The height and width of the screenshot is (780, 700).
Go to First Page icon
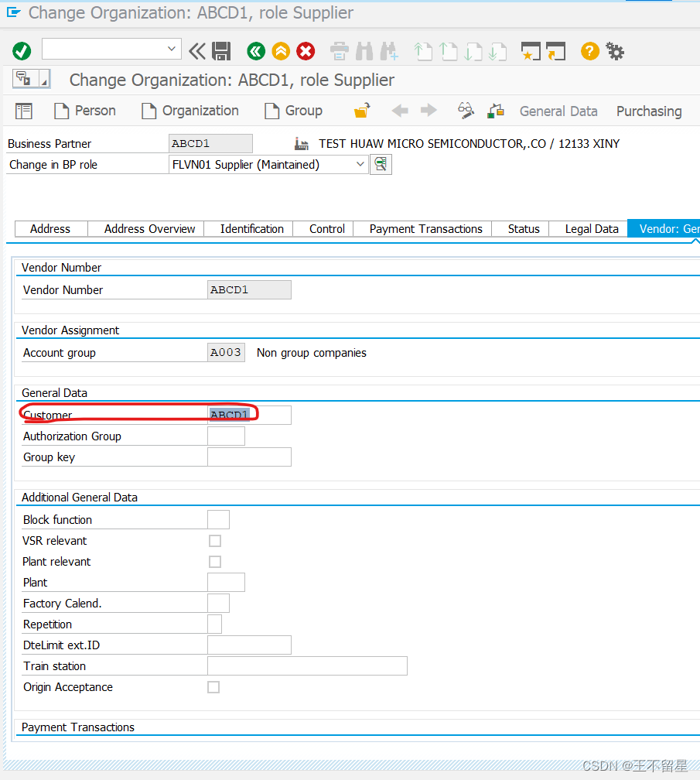pyautogui.click(x=423, y=51)
